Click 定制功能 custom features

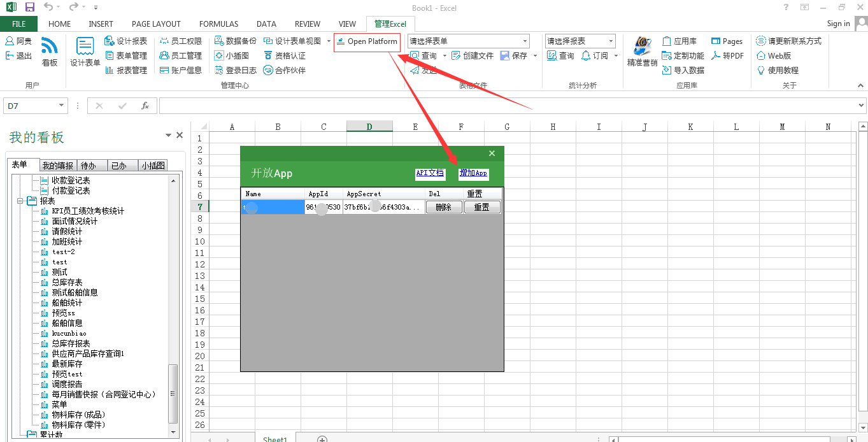coord(683,55)
